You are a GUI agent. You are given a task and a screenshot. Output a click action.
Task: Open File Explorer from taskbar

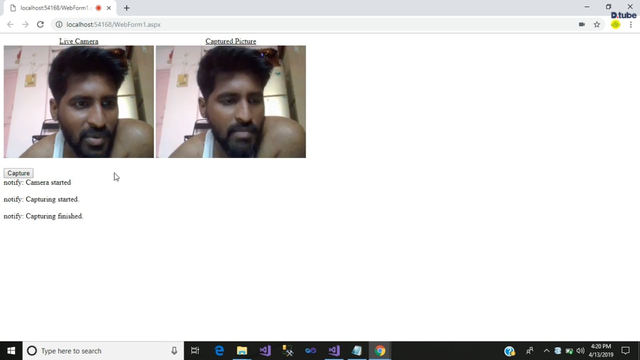click(x=242, y=351)
